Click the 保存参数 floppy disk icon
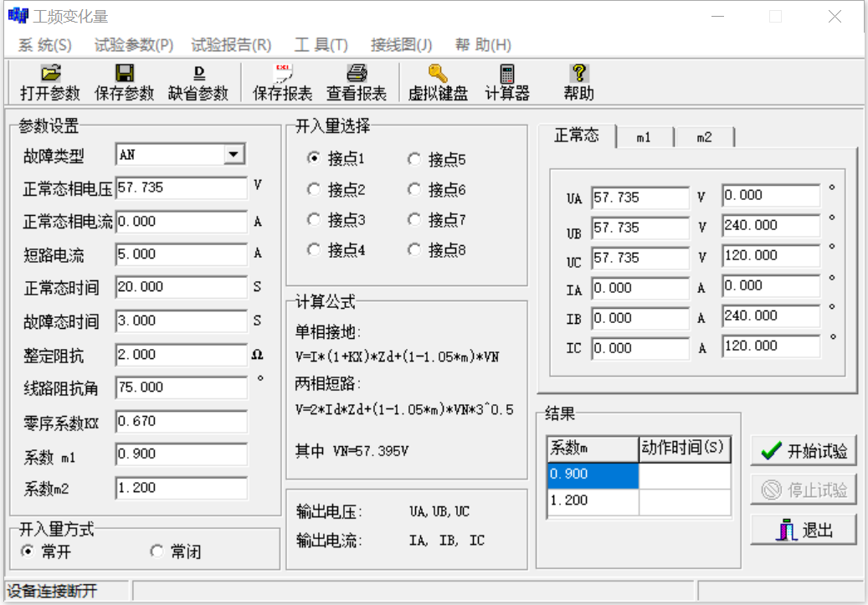The image size is (868, 605). [124, 74]
